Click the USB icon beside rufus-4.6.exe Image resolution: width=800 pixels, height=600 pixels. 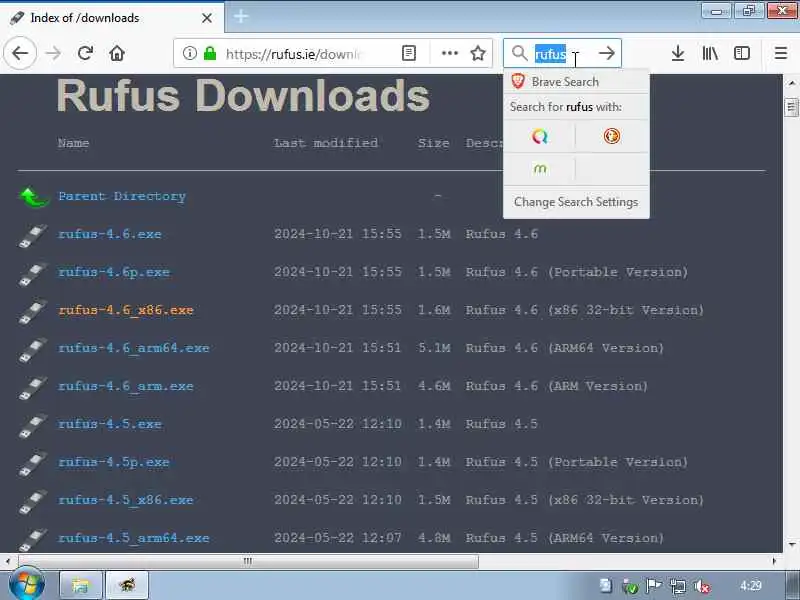click(x=33, y=236)
